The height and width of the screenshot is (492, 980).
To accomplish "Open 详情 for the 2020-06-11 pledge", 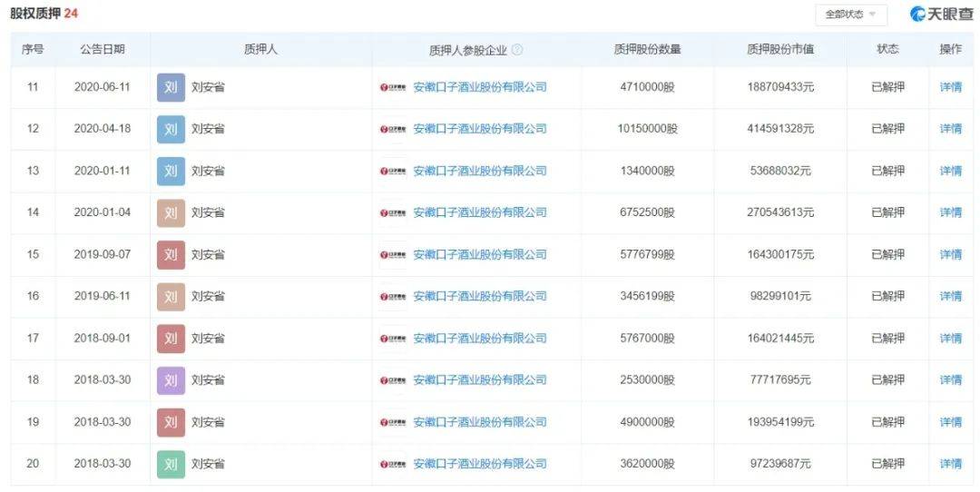I will pos(950,87).
